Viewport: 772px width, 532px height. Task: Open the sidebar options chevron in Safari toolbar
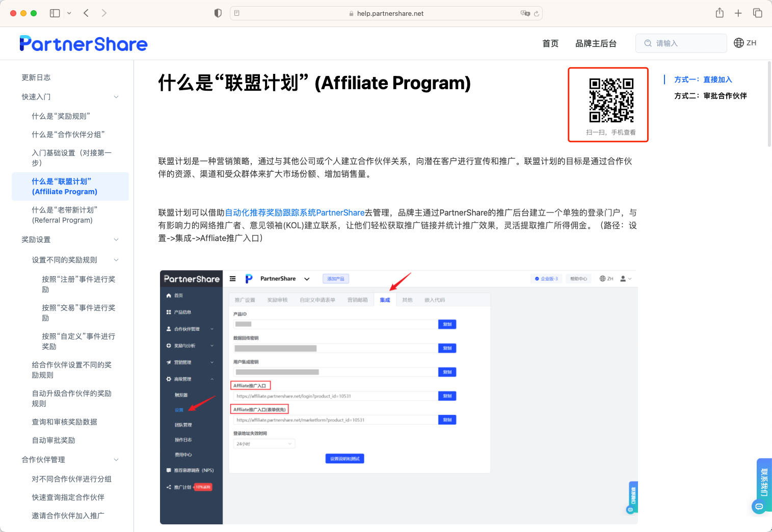(x=69, y=13)
